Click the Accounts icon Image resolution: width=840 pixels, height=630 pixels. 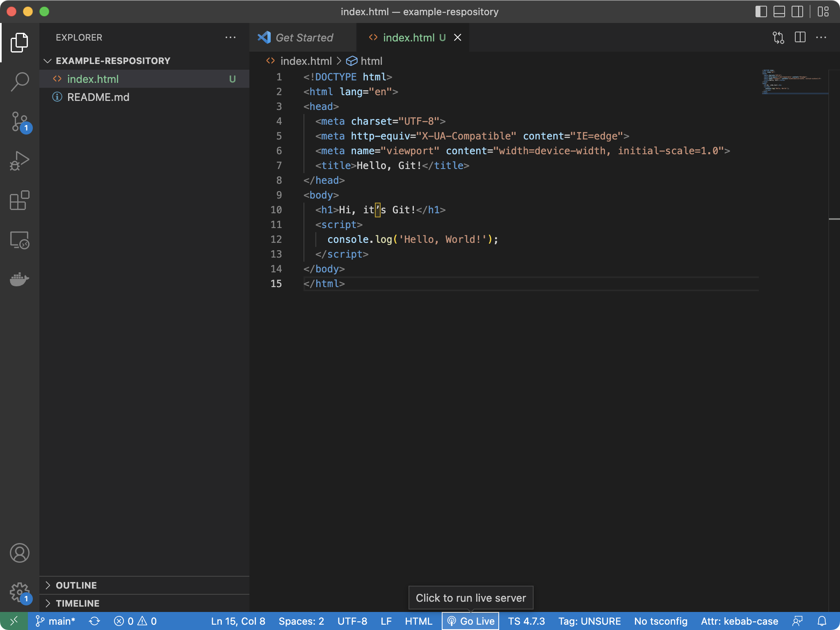pos(19,553)
